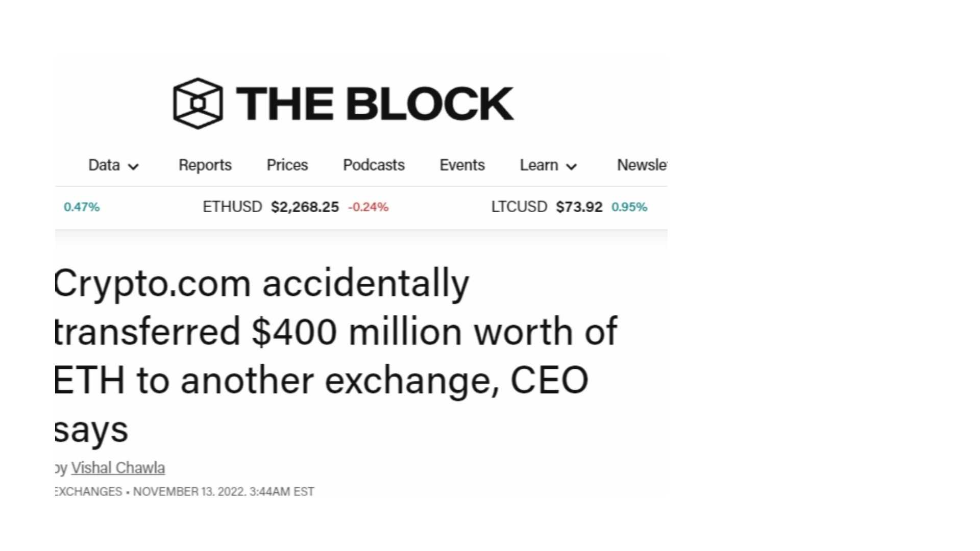Click the 0.95% LTC change value
This screenshot has height=551, width=980.
629,207
